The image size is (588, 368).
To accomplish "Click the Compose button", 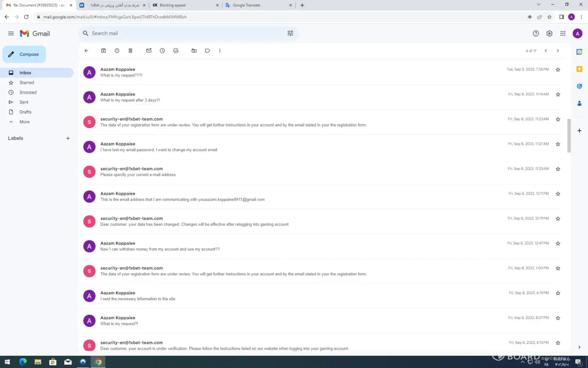I will point(24,54).
